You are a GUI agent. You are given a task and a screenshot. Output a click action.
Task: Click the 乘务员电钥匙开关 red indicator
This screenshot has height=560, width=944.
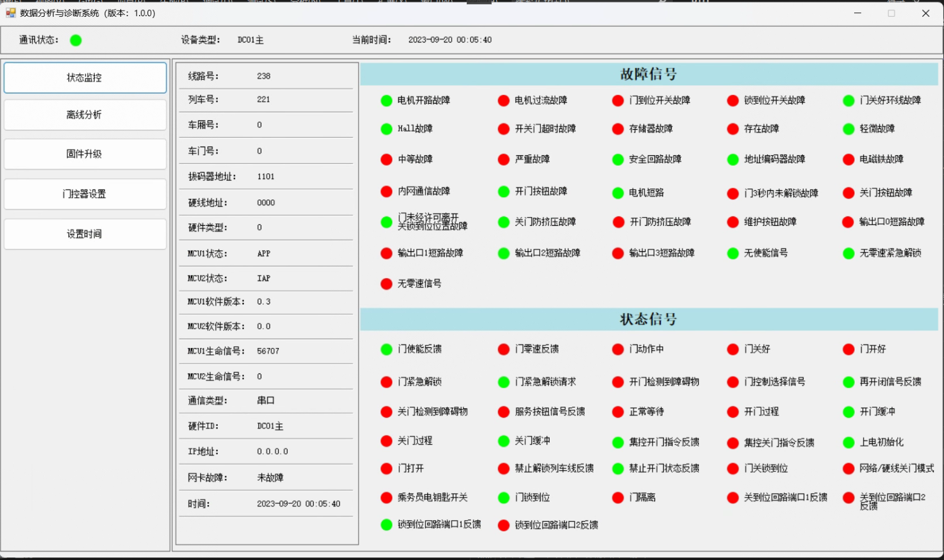[386, 498]
